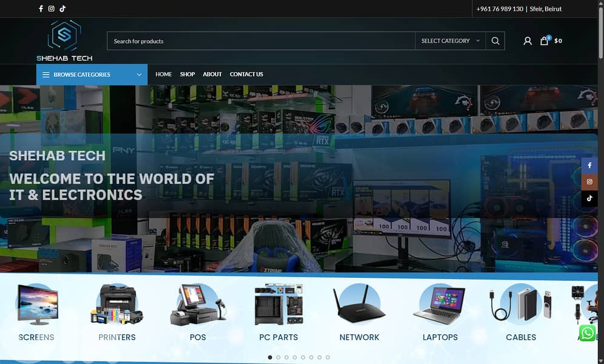This screenshot has height=364, width=604.
Task: Select the sixth carousel pagination dot
Action: (x=311, y=357)
